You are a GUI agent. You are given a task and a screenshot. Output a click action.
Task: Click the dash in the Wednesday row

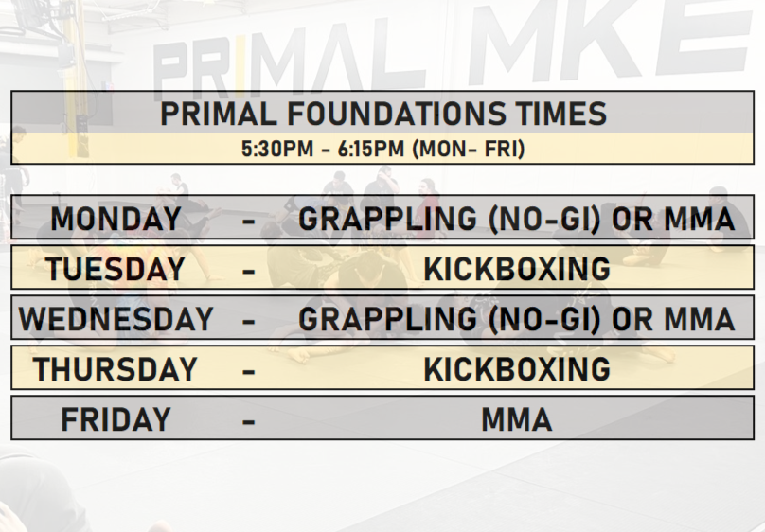click(x=249, y=321)
